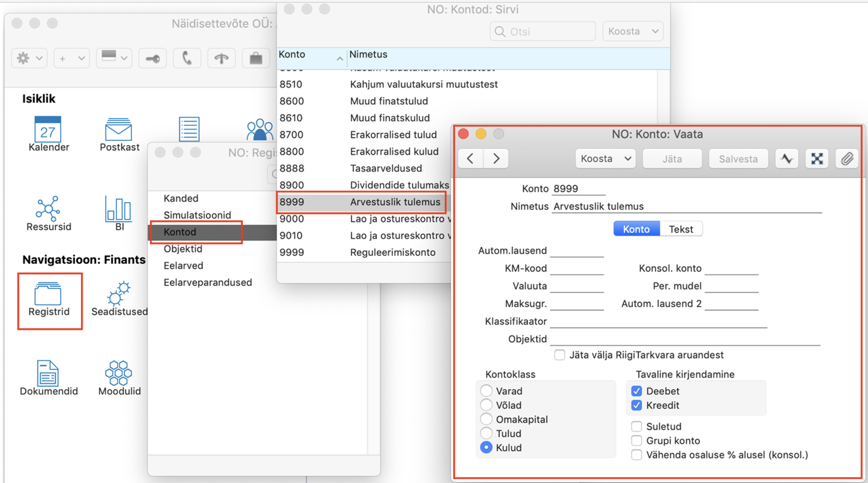Viewport: 868px width, 483px height.
Task: Click the Jäta button
Action: coord(672,159)
